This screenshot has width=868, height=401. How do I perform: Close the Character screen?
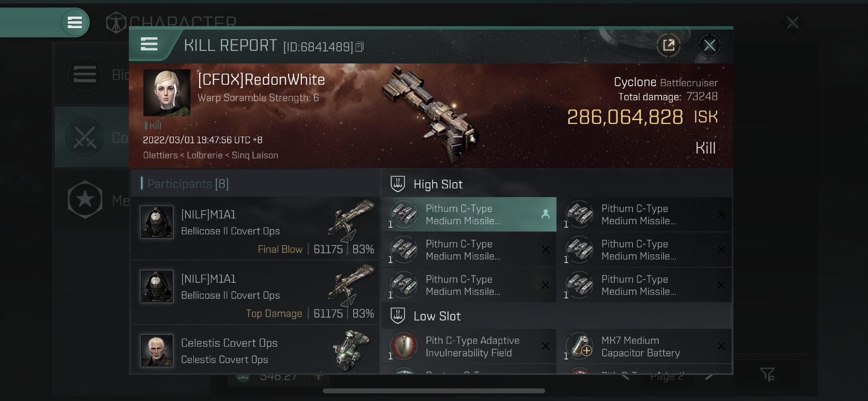coord(792,22)
